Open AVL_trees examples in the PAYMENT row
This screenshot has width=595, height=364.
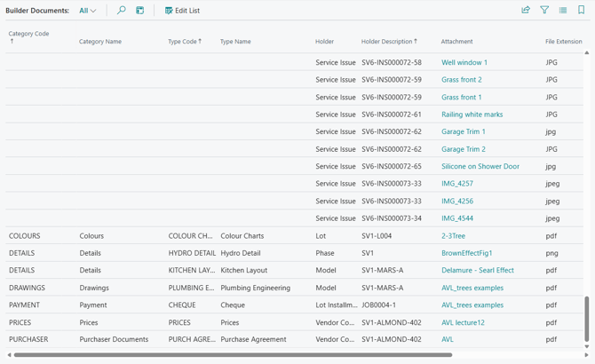pyautogui.click(x=472, y=305)
